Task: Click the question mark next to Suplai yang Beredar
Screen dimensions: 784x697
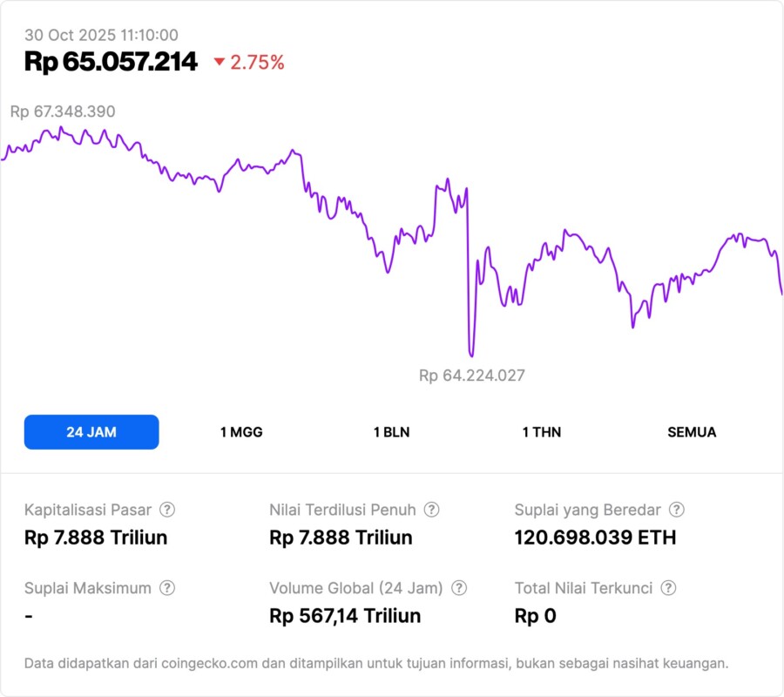Action: pyautogui.click(x=676, y=510)
